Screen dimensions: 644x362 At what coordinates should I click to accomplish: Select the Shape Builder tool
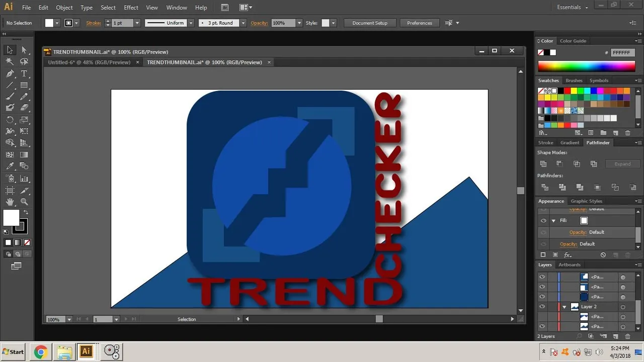(10, 143)
